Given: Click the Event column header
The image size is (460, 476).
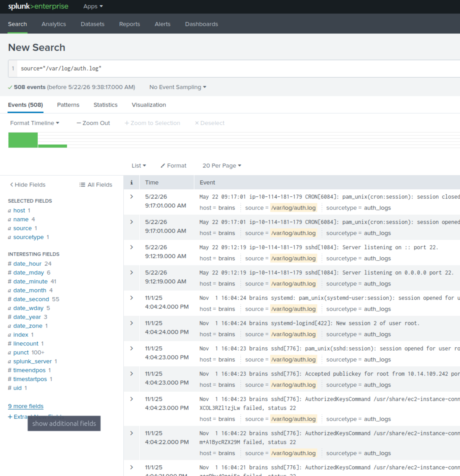Looking at the screenshot, I should [x=207, y=183].
